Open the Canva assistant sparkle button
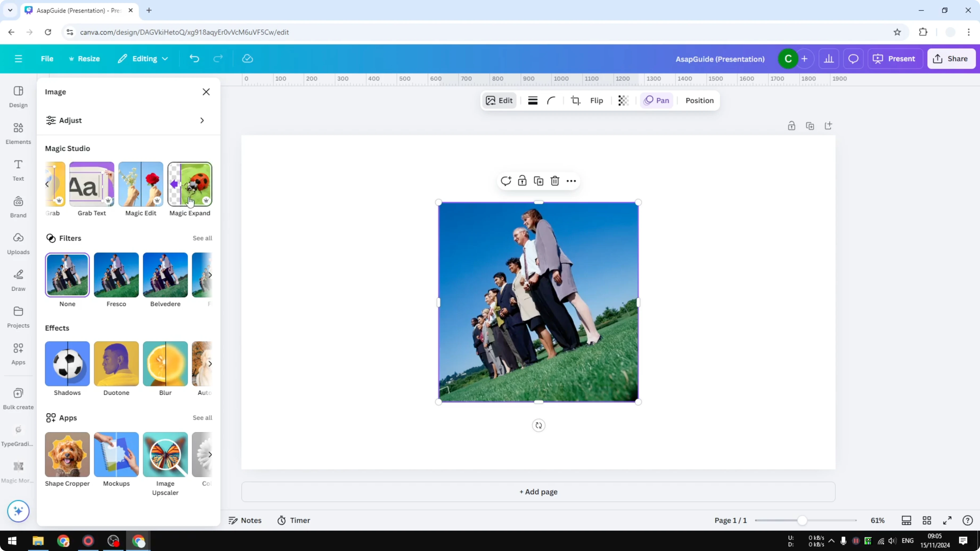This screenshot has width=980, height=551. [18, 511]
